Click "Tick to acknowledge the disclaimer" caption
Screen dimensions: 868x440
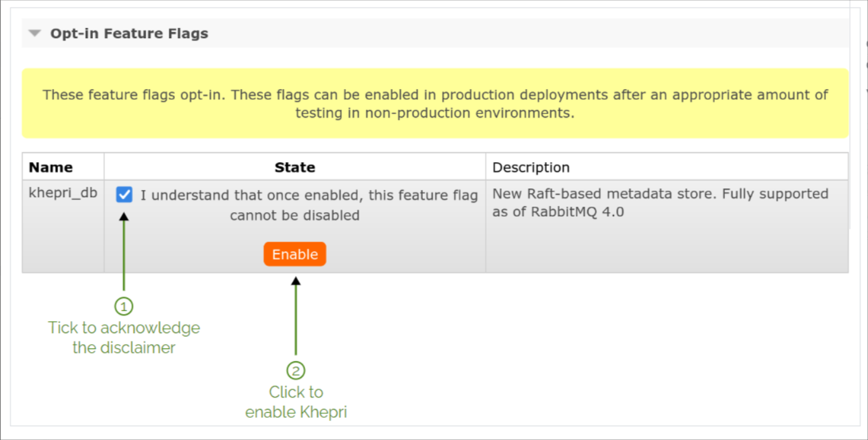(x=124, y=338)
